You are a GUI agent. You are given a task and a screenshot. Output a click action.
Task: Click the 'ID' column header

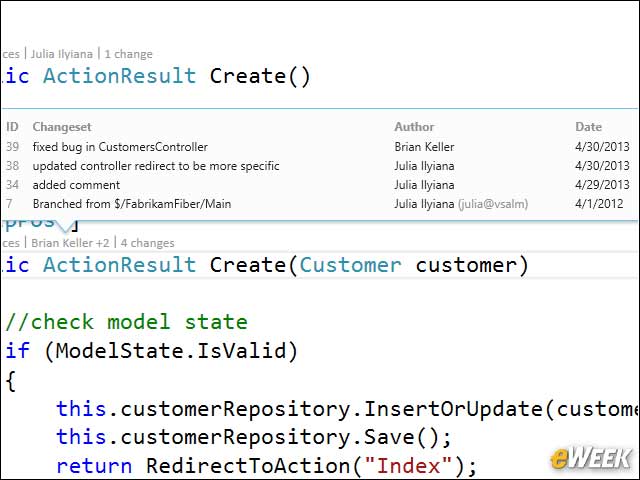tap(12, 127)
